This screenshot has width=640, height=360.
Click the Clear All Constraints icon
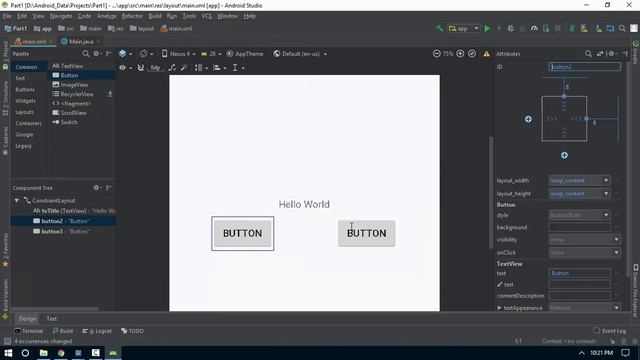pos(172,68)
